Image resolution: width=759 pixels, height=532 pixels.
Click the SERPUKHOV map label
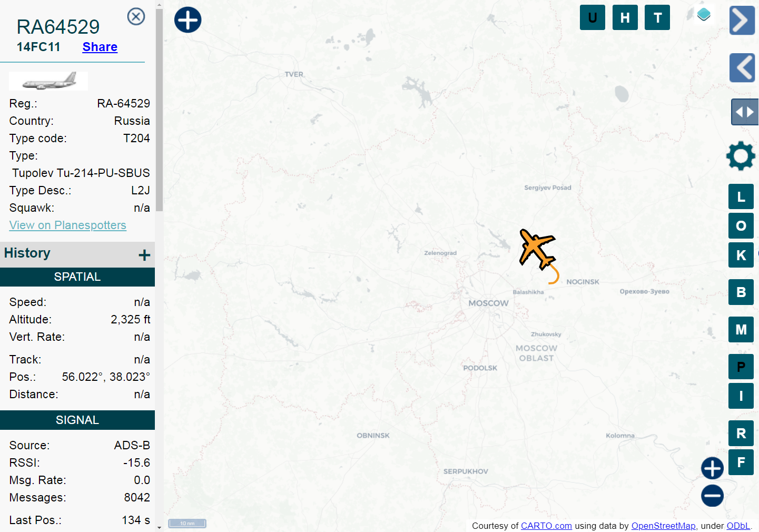click(x=466, y=471)
